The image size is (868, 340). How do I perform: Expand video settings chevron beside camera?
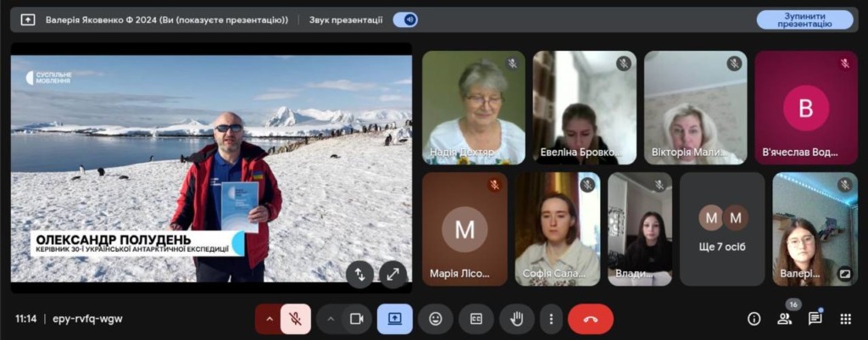331,319
